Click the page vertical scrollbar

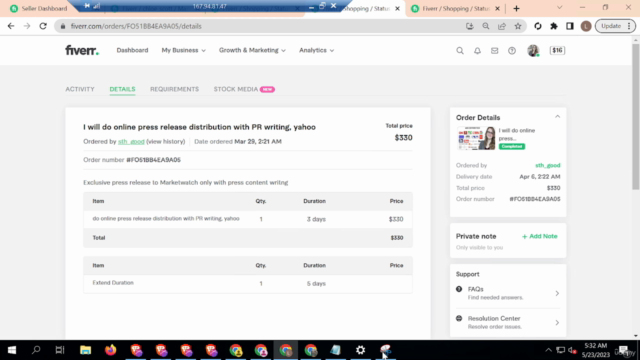636,116
